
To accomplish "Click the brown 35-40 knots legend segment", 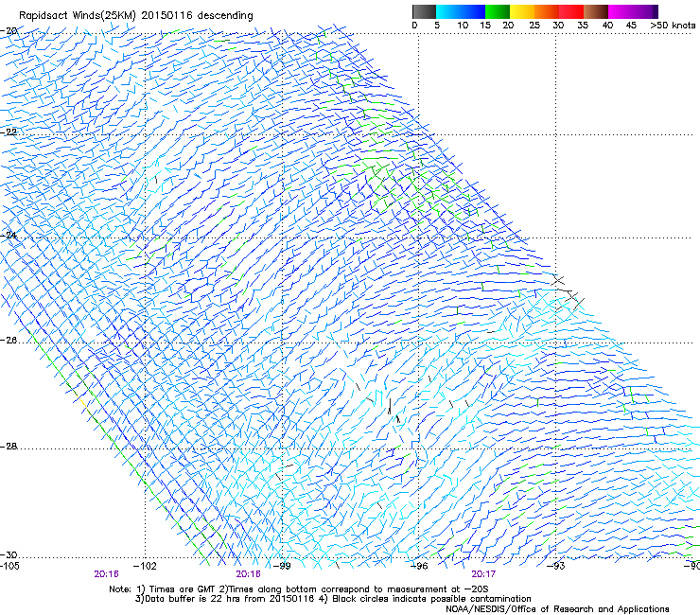I will (x=596, y=11).
